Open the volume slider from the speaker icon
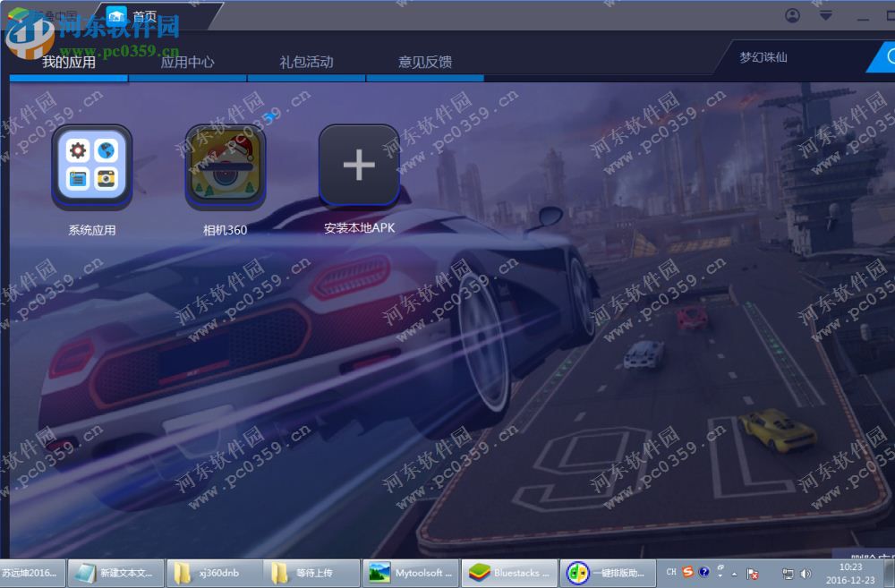 805,574
